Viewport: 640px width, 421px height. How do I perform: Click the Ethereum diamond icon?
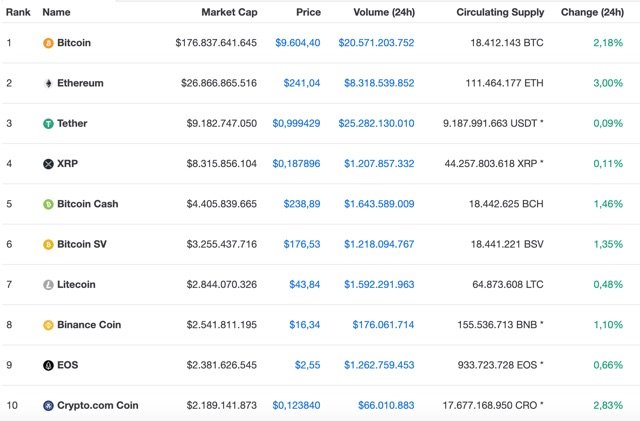pyautogui.click(x=48, y=83)
